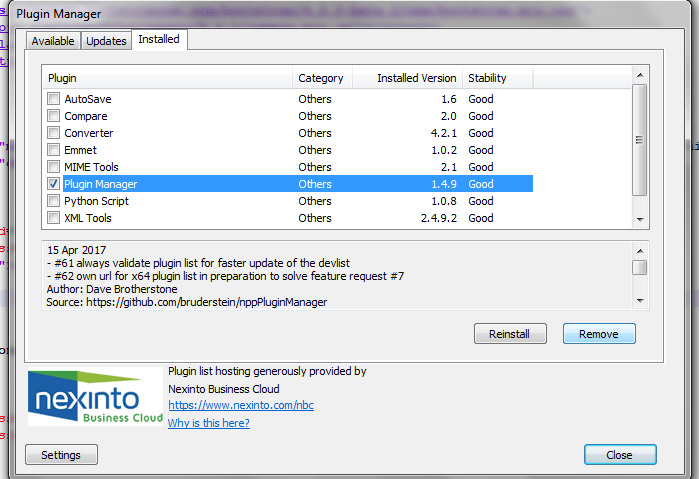Select the Installed tab

(159, 39)
